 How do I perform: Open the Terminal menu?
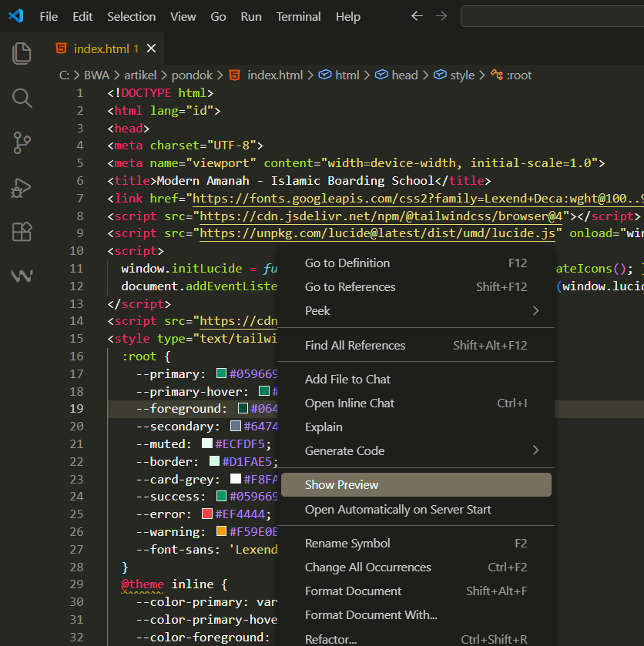(x=299, y=16)
